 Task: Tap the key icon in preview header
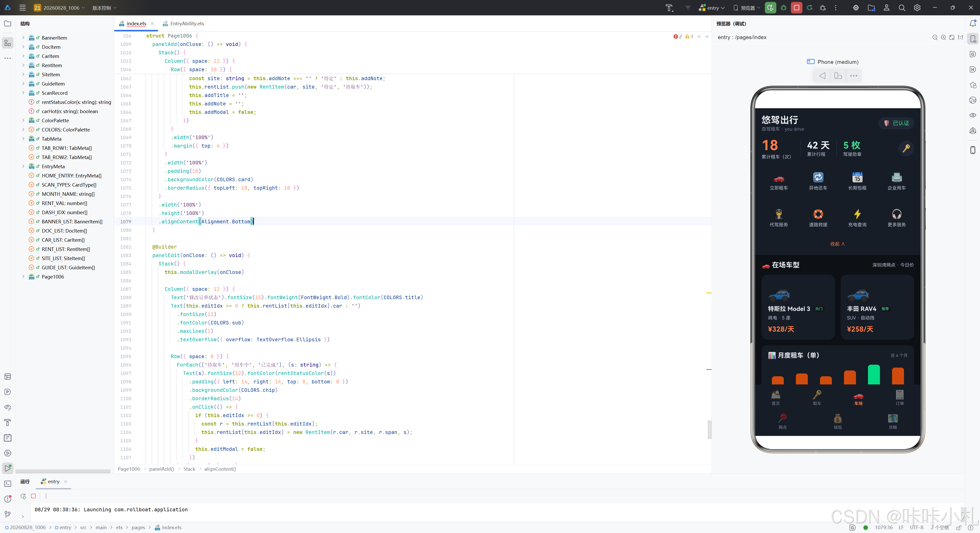tap(906, 148)
